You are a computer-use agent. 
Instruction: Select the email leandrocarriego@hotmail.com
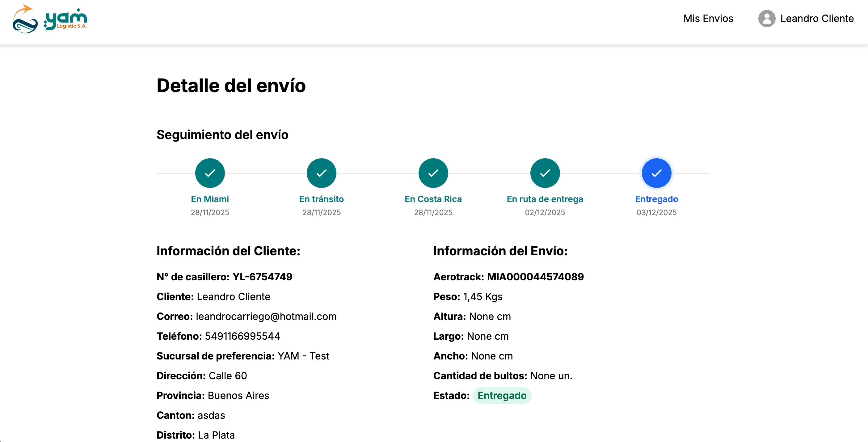(x=266, y=316)
